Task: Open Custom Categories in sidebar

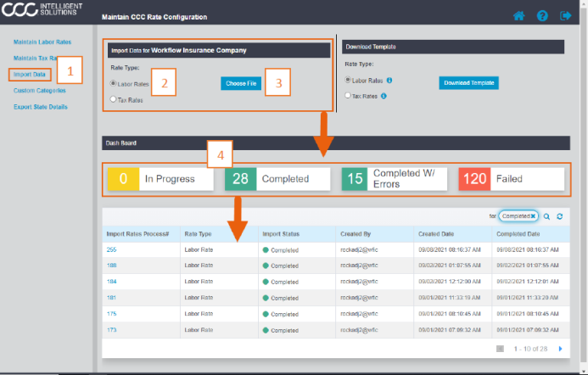Action: (x=40, y=91)
